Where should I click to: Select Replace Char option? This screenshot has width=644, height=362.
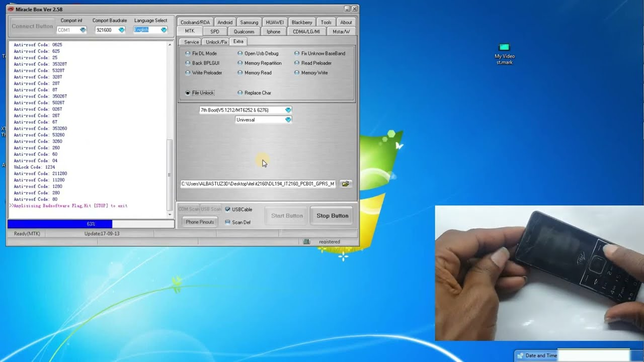(x=255, y=93)
